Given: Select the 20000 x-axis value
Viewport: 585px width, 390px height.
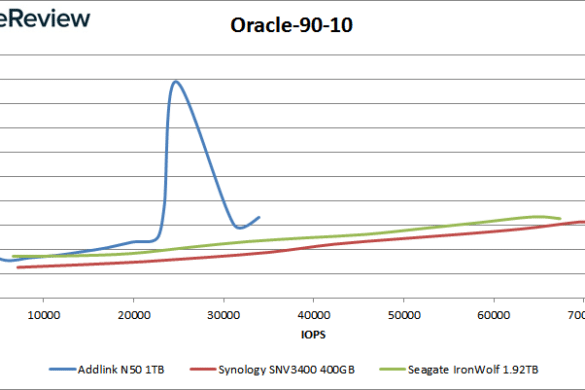Looking at the screenshot, I should pos(134,315).
